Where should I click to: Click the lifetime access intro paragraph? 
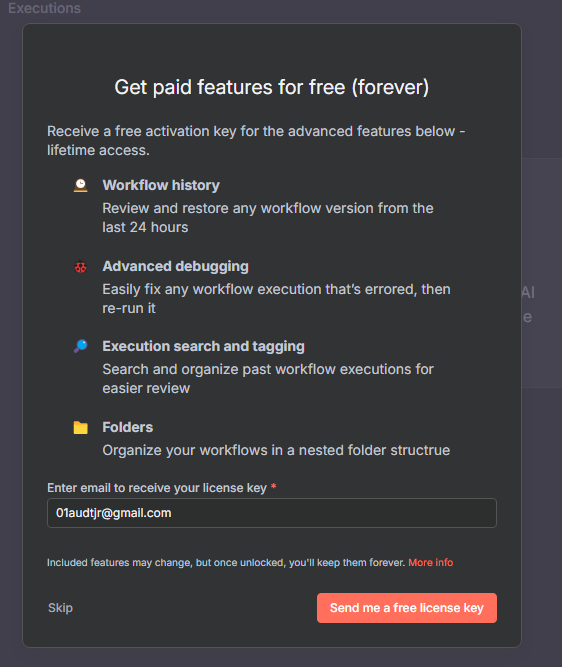point(256,141)
